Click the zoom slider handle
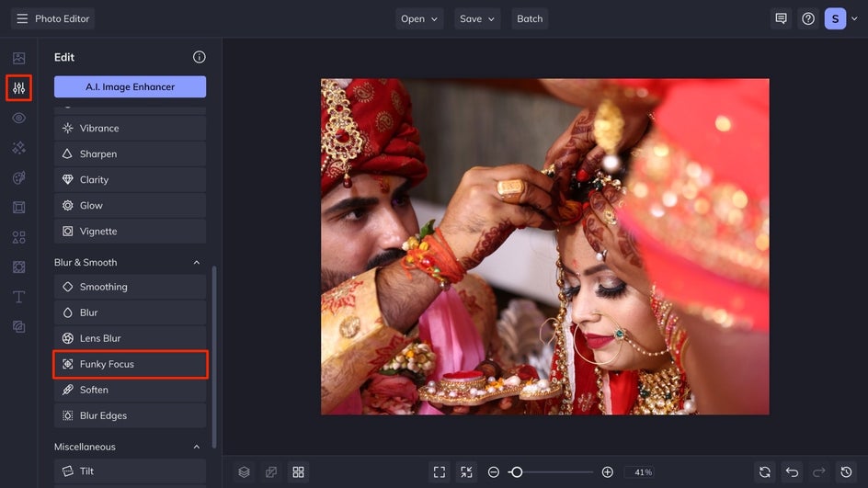 click(x=517, y=471)
